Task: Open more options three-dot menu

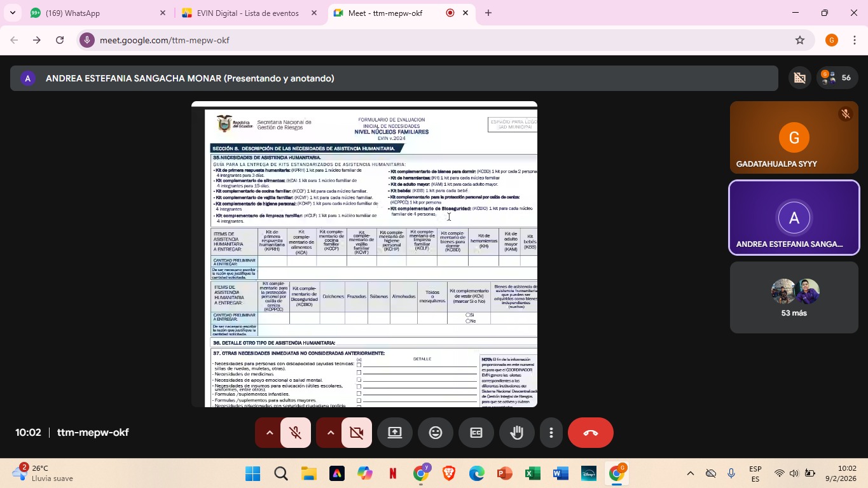Action: tap(551, 433)
